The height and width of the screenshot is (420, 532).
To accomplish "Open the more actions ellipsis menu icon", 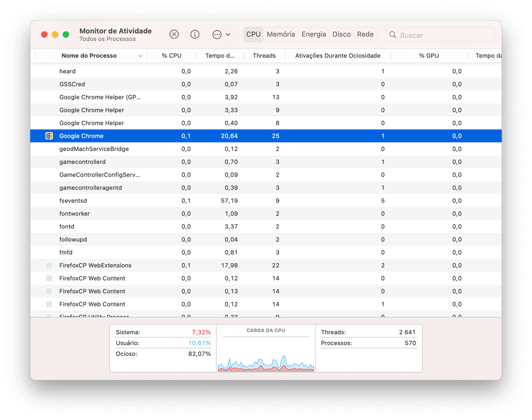I will [x=221, y=35].
